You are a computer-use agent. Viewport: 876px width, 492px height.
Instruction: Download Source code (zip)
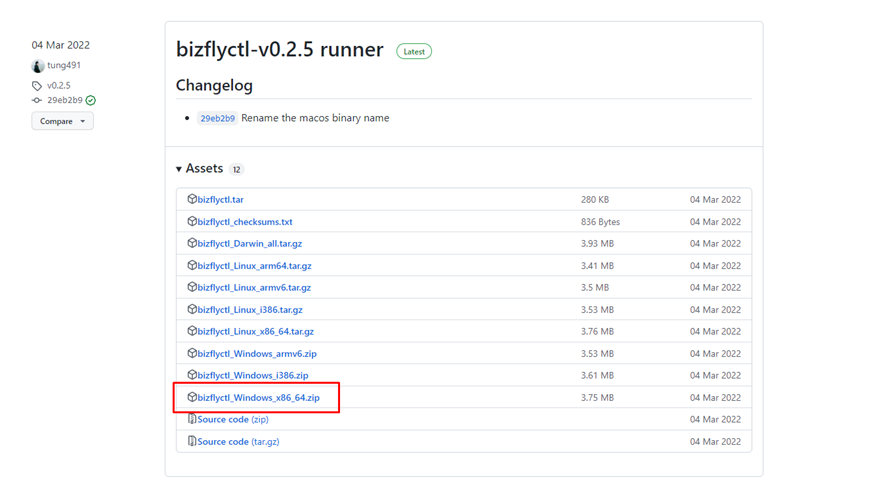point(233,419)
